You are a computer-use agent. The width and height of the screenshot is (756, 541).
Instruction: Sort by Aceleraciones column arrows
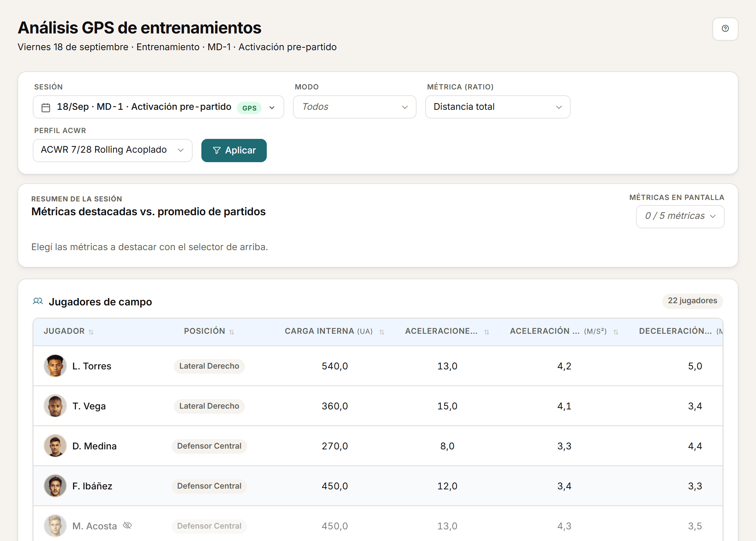coord(487,332)
